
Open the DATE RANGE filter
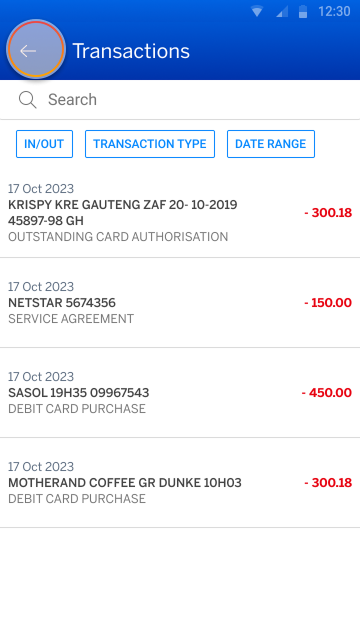click(271, 144)
